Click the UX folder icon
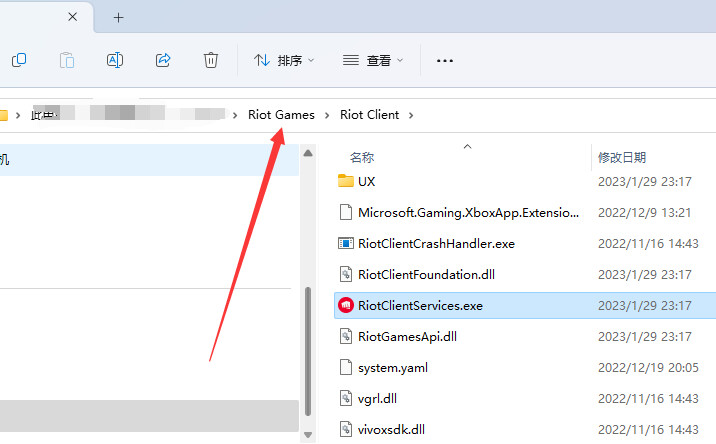This screenshot has width=716, height=444. click(346, 181)
